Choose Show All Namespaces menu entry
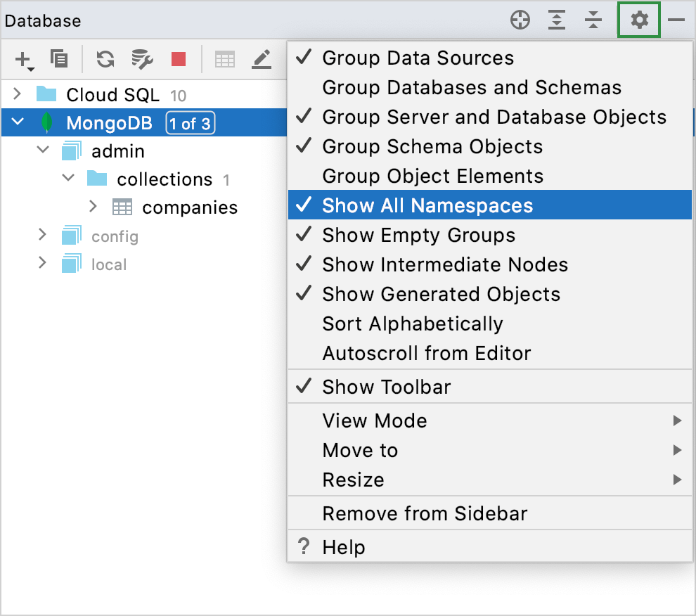Screen dimensions: 696x616 (426, 205)
